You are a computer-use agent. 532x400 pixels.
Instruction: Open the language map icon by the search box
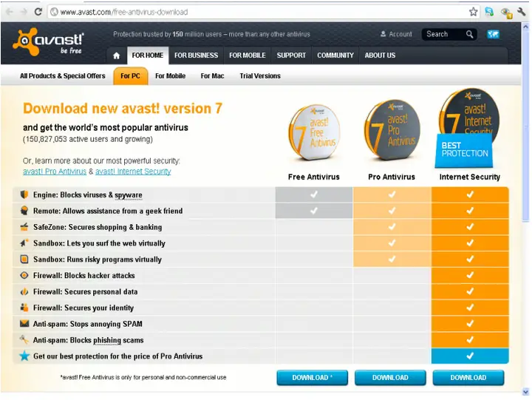[493, 34]
